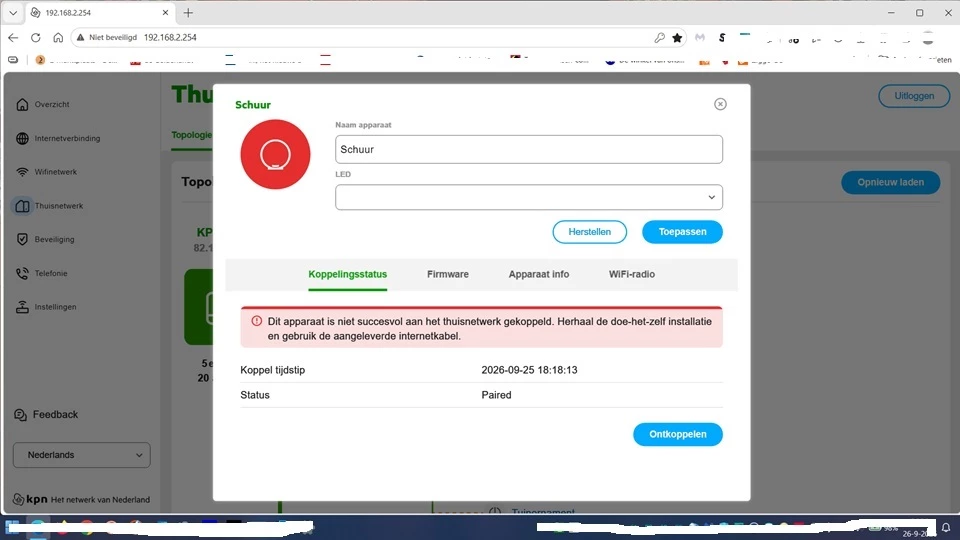Reload the page in the browser toolbar

(36, 37)
